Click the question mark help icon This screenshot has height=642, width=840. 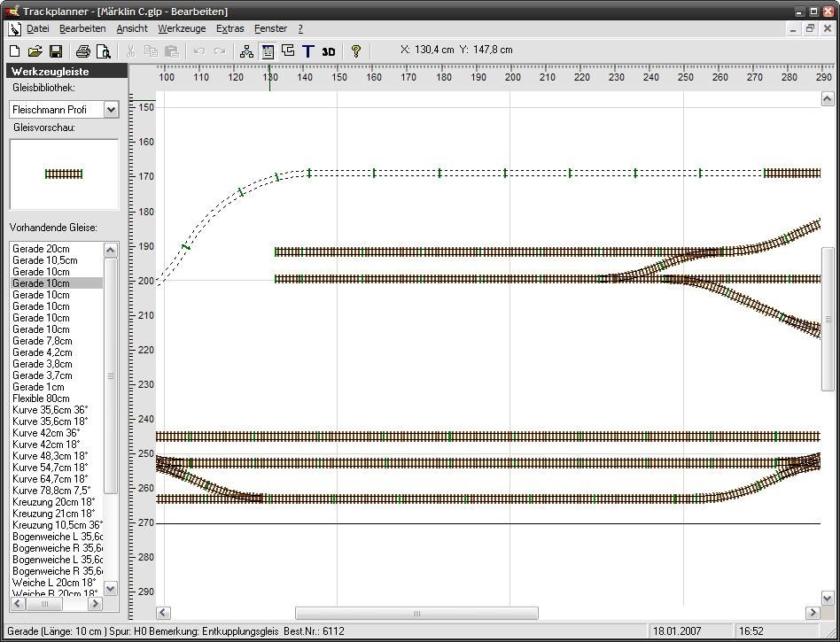pyautogui.click(x=356, y=51)
